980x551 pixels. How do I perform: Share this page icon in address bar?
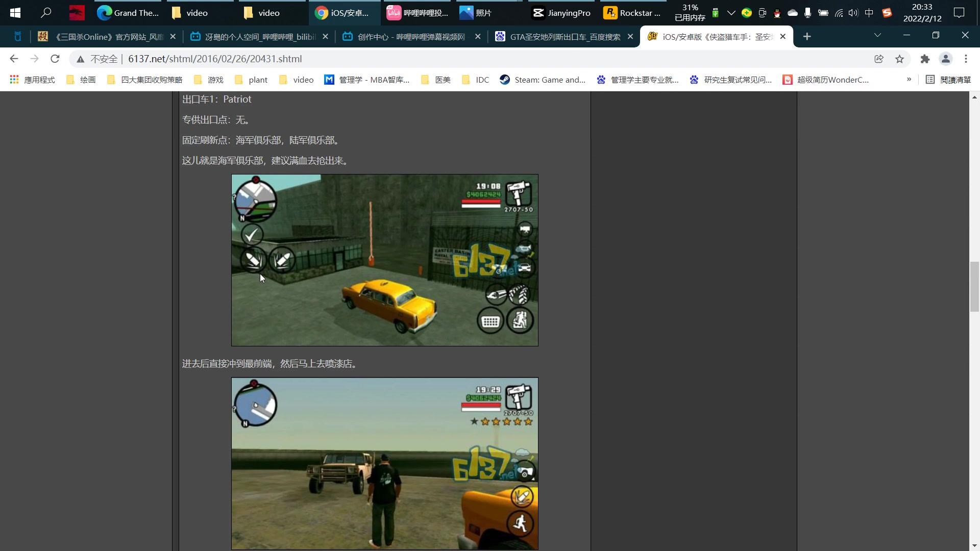879,59
